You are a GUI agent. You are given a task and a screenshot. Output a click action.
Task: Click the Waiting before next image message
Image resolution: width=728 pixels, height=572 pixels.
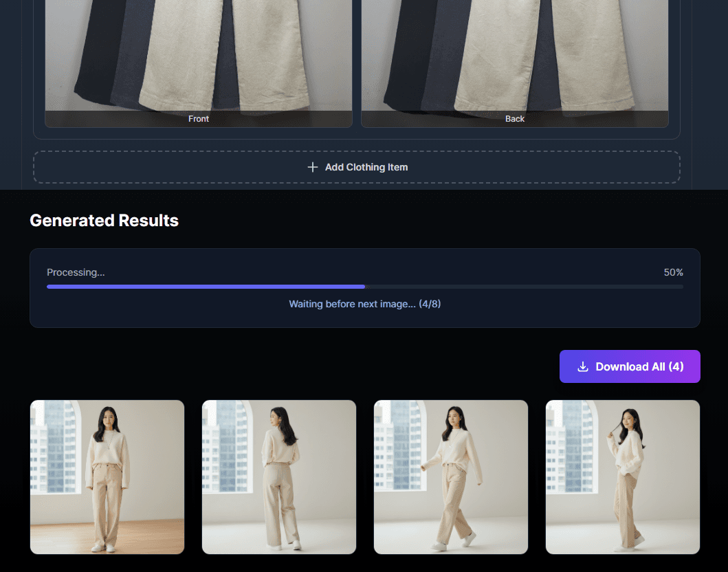[x=364, y=304]
